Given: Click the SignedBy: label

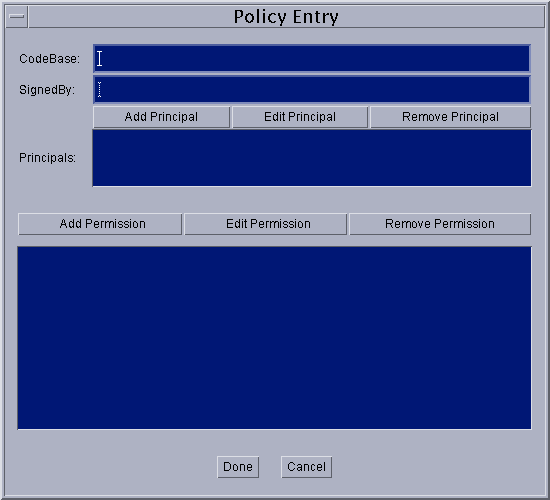Looking at the screenshot, I should pos(47,90).
